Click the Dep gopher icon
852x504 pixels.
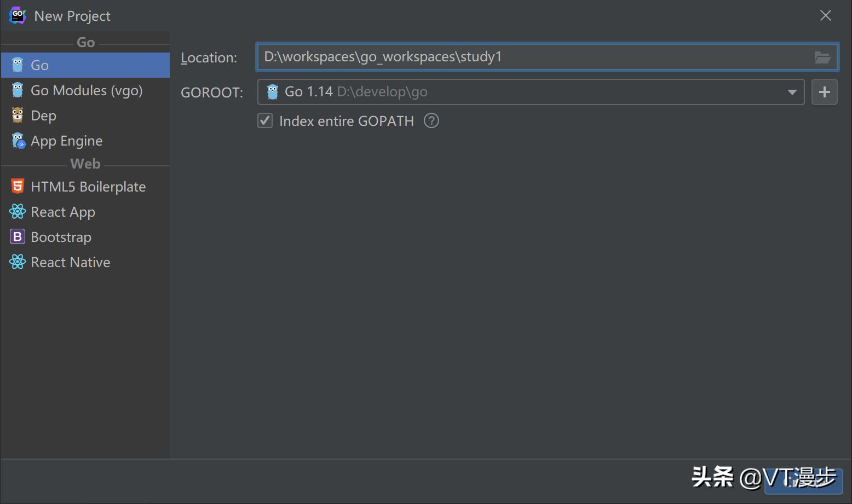[x=18, y=115]
